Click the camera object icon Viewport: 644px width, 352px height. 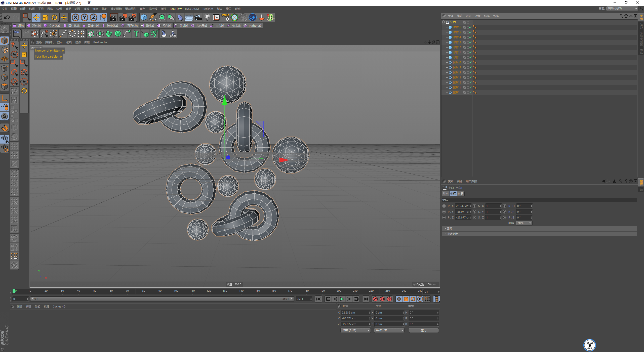[198, 17]
